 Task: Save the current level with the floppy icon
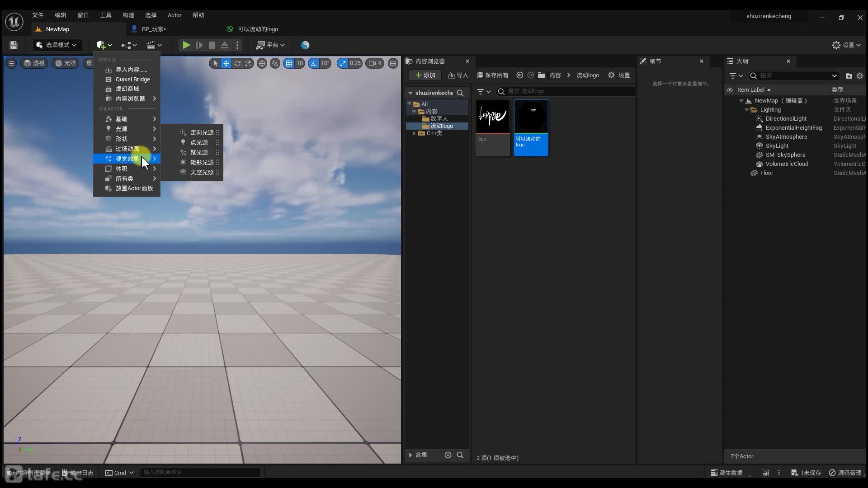14,45
